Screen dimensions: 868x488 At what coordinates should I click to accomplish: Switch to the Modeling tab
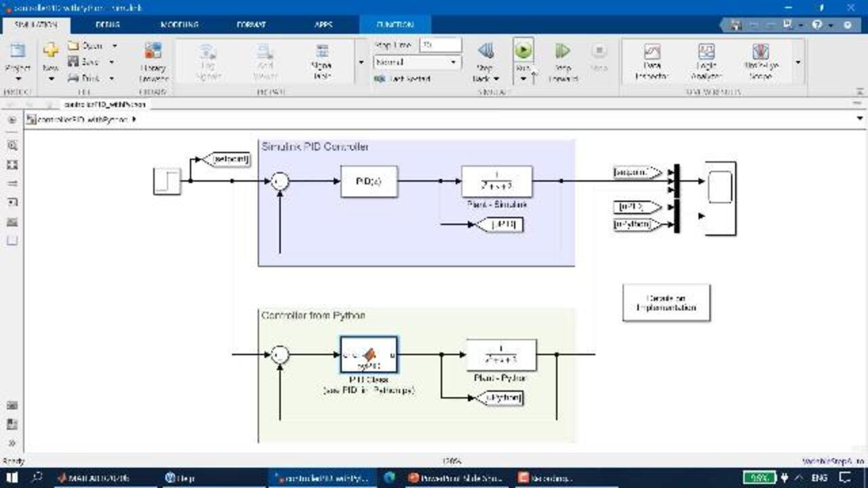[x=179, y=24]
